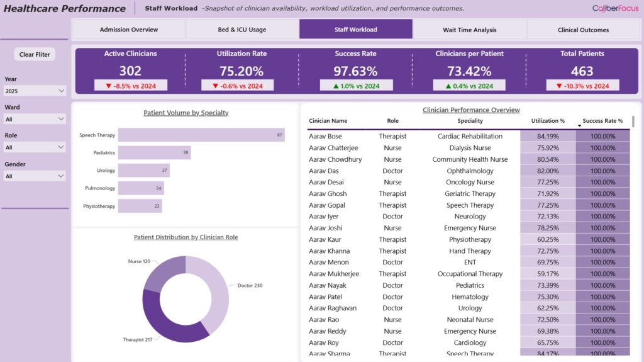The height and width of the screenshot is (362, 644).
Task: Go to the Clinical Outcomes tab
Action: (583, 30)
